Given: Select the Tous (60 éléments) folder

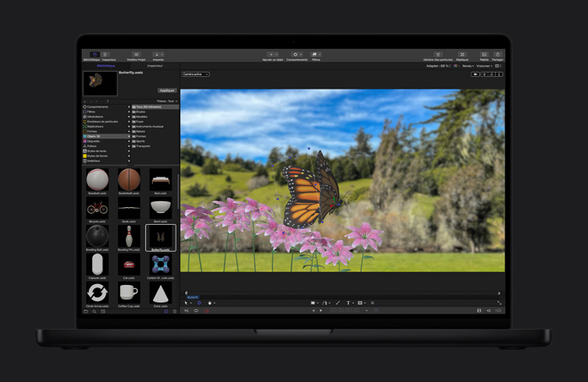Looking at the screenshot, I should point(155,107).
